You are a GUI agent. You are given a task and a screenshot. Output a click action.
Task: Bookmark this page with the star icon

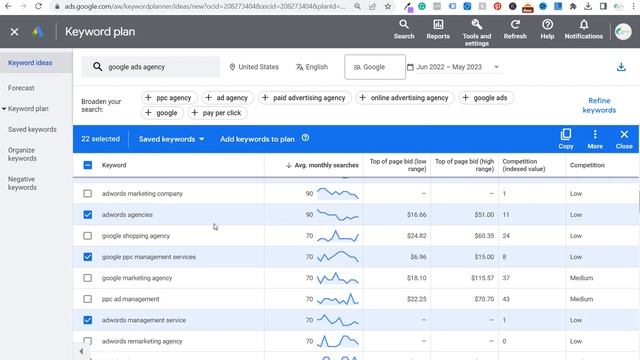click(388, 6)
